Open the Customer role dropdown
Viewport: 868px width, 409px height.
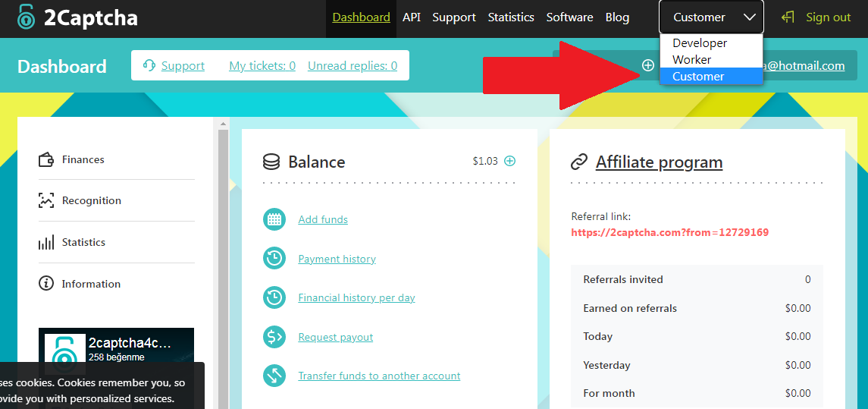pyautogui.click(x=711, y=17)
